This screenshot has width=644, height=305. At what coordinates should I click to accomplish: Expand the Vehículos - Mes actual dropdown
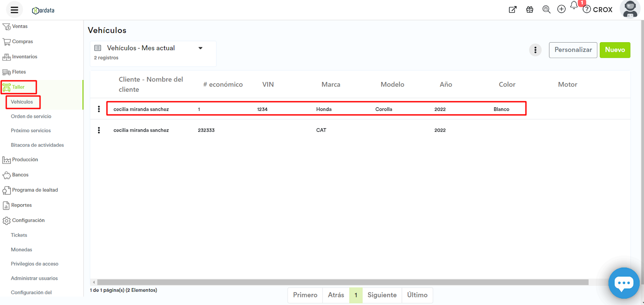[x=200, y=48]
